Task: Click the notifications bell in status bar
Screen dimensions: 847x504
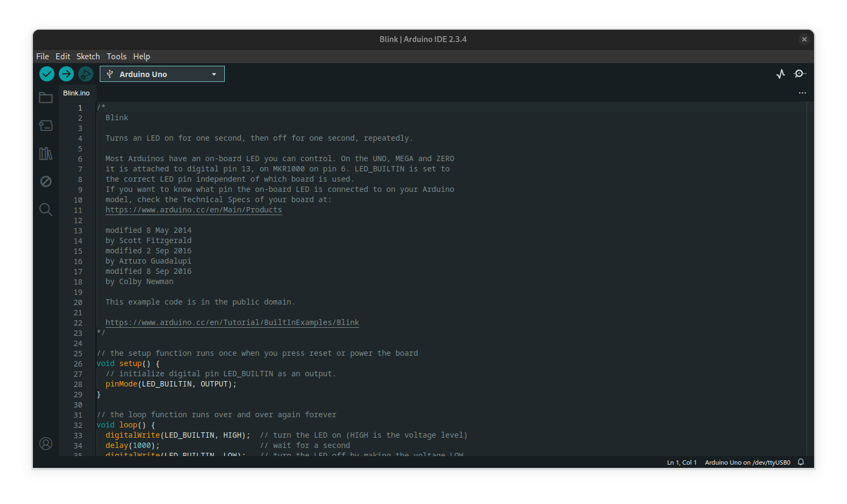Action: pyautogui.click(x=801, y=462)
